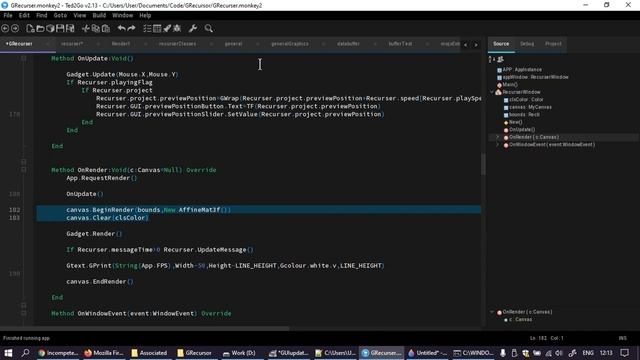
Task: Go back with the left navigation arrow
Action: coord(5,28)
